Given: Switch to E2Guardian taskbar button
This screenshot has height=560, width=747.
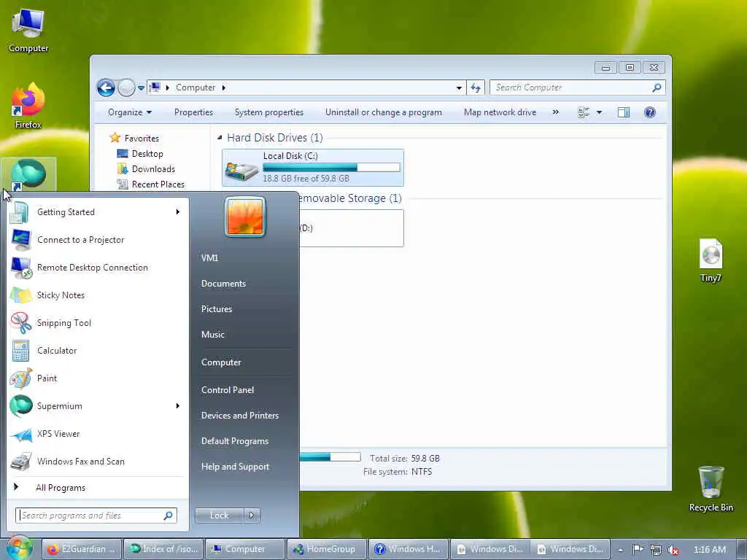Looking at the screenshot, I should (82, 549).
